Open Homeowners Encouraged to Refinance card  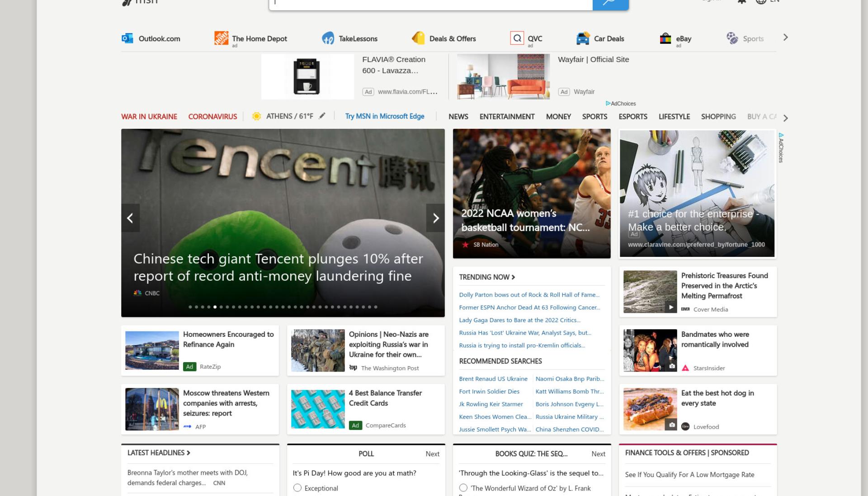200,350
